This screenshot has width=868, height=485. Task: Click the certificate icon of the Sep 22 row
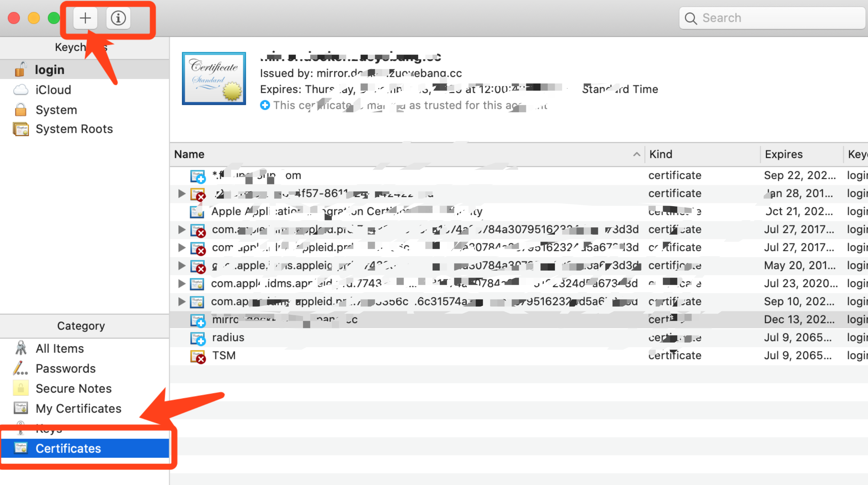point(198,176)
